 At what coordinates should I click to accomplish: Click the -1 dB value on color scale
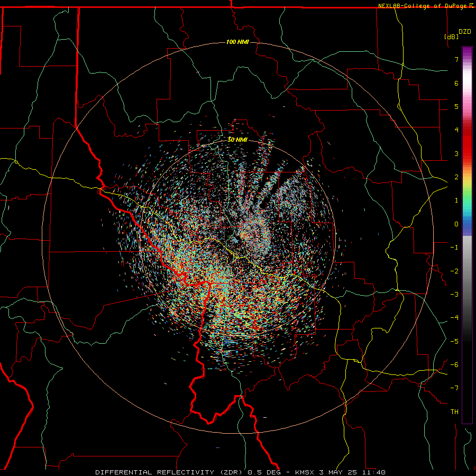coord(454,248)
